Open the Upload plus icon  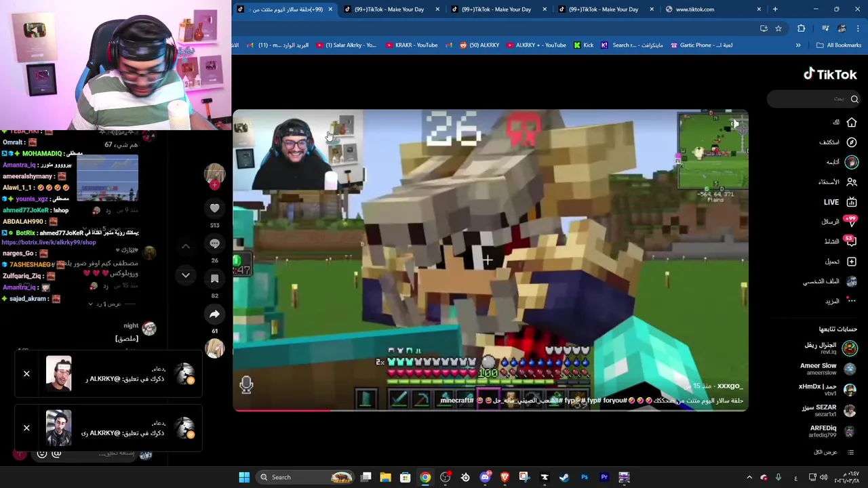click(852, 262)
